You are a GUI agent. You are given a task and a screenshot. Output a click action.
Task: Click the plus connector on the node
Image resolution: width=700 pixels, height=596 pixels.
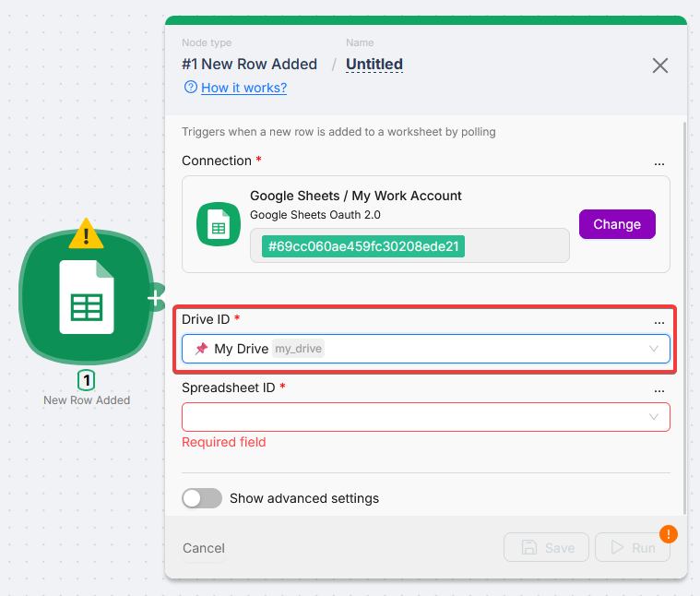click(x=155, y=297)
